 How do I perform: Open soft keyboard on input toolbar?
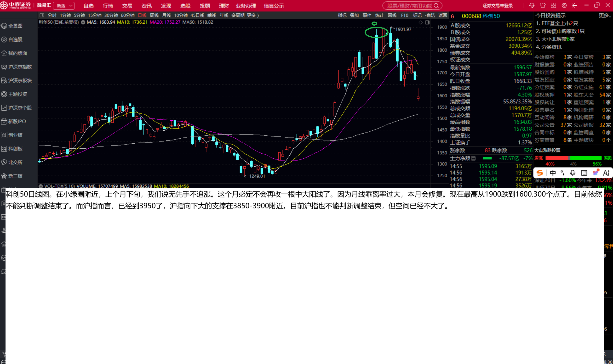(584, 173)
